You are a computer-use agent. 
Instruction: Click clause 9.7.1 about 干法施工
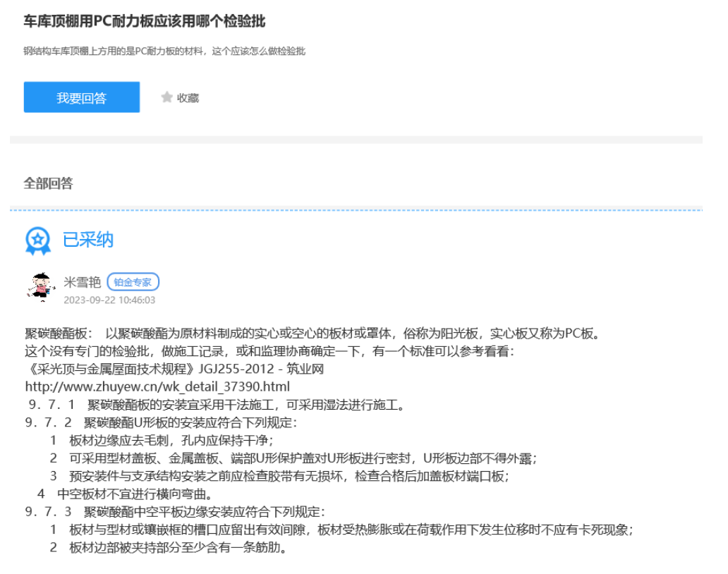[215, 405]
